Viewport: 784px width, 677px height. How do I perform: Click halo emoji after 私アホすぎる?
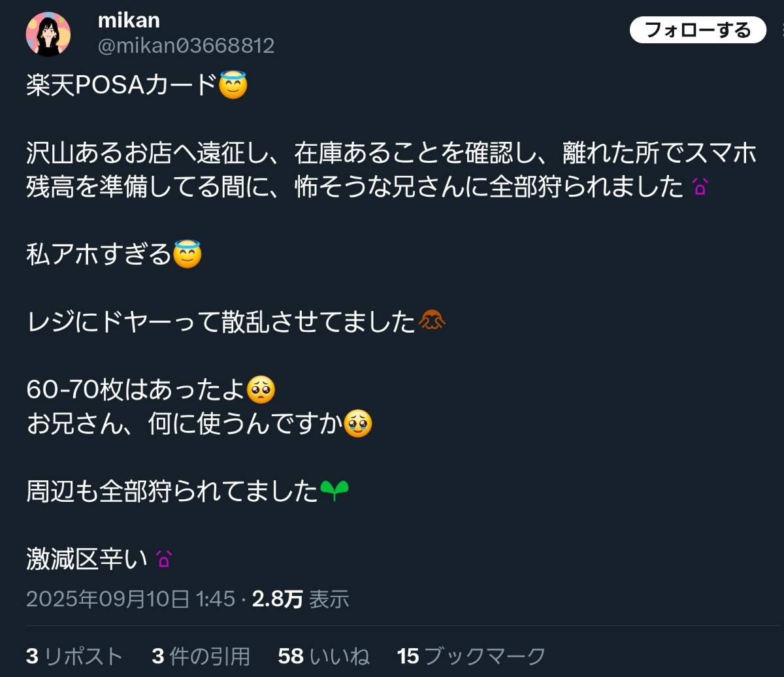tap(188, 254)
